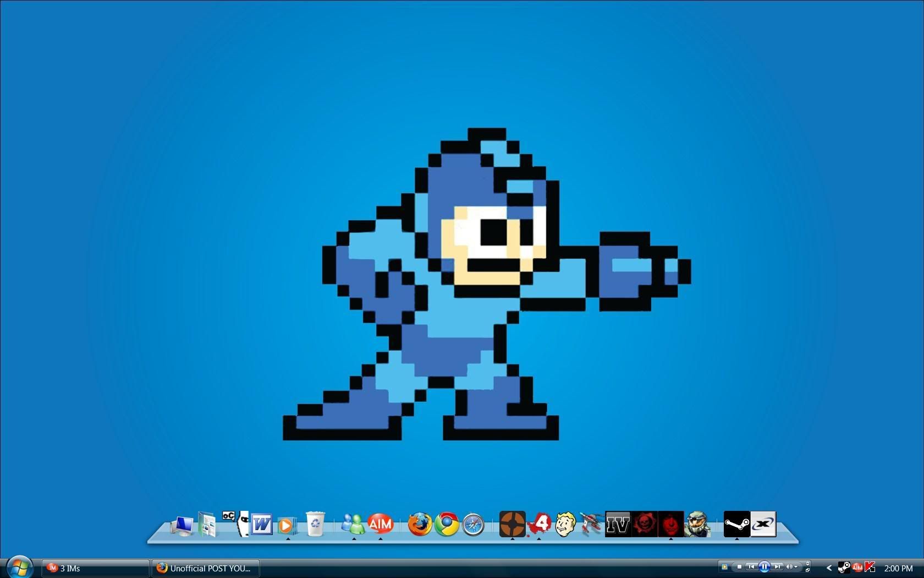Screen dimensions: 924x578
Task: Launch first Gears of War skull icon
Action: (x=644, y=524)
